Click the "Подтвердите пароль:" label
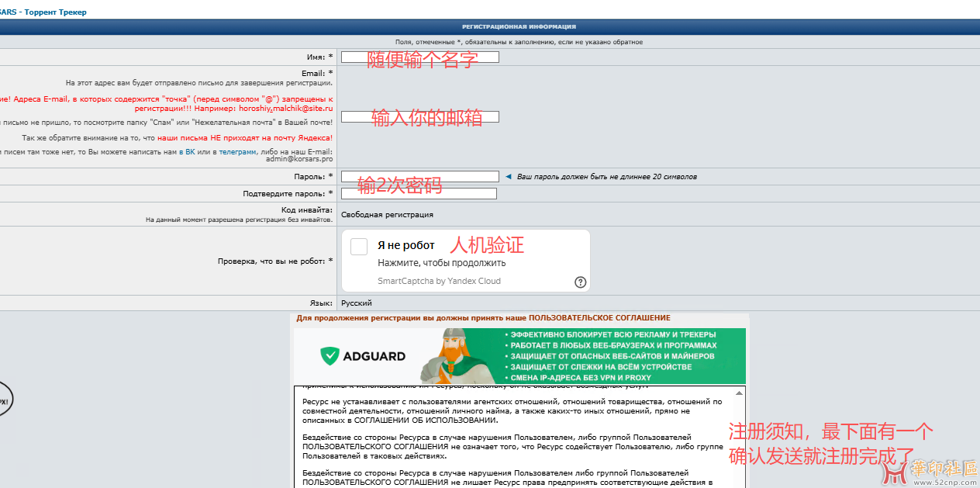Viewport: 980px width, 488px height. [x=288, y=193]
